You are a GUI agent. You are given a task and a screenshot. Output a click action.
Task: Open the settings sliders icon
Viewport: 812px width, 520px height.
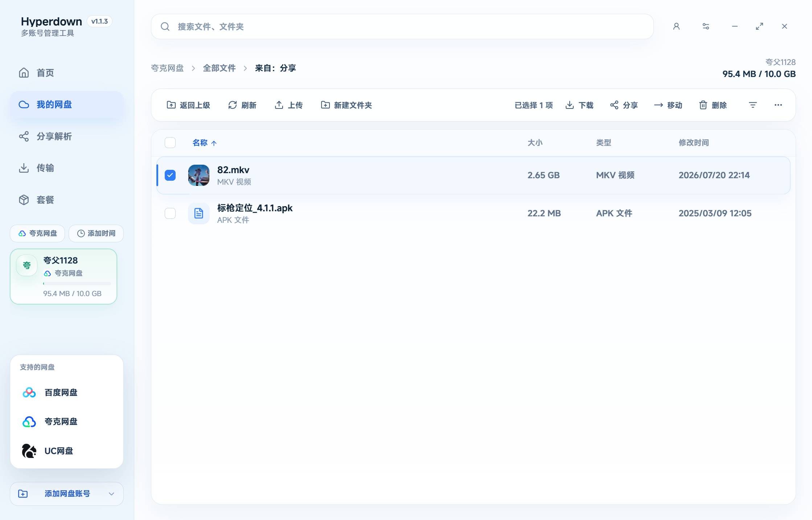(x=706, y=26)
